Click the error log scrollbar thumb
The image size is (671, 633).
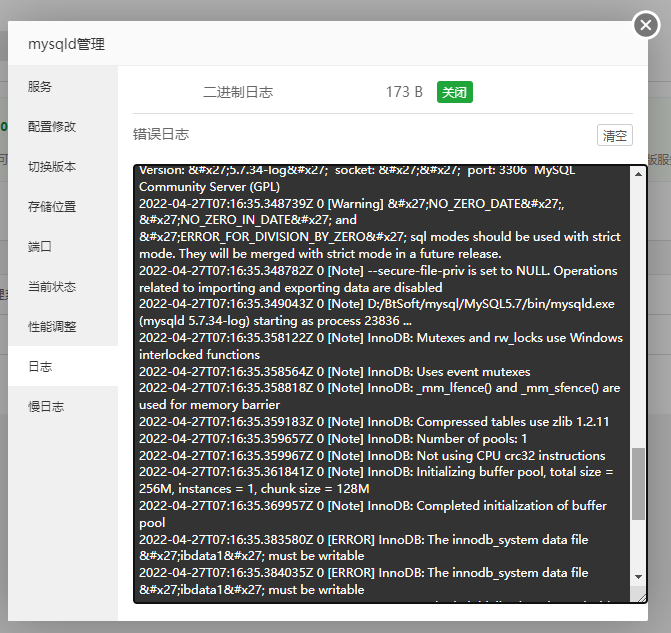tap(638, 484)
